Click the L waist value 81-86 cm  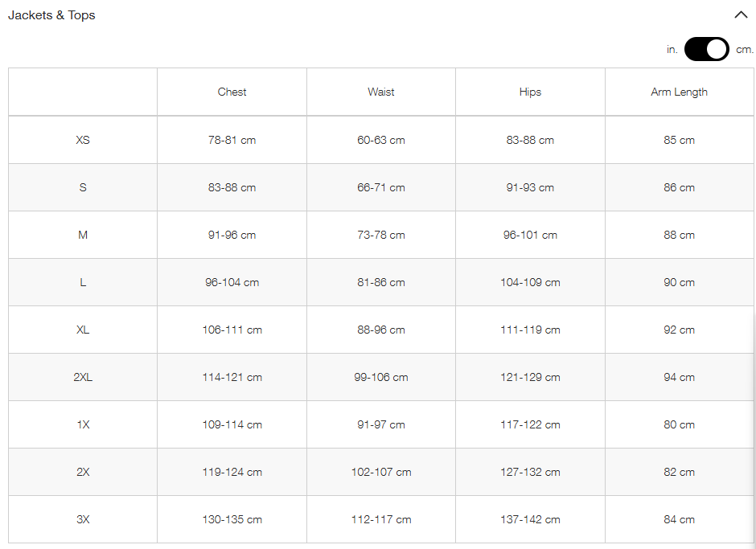pyautogui.click(x=381, y=282)
